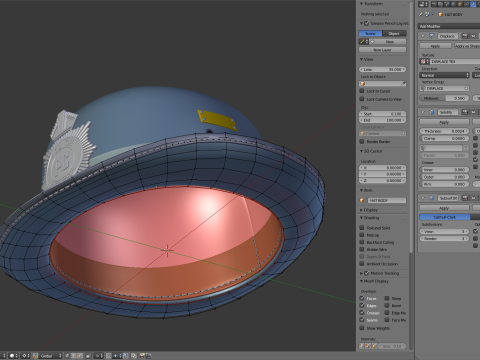Expand the Display panel
Viewport: 480px width, 360px height.
(x=361, y=210)
